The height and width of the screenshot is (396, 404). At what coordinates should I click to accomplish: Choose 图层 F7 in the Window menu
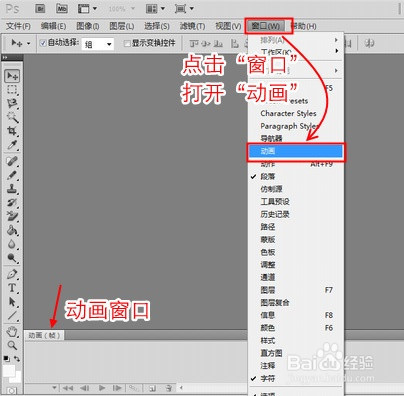[x=296, y=290]
